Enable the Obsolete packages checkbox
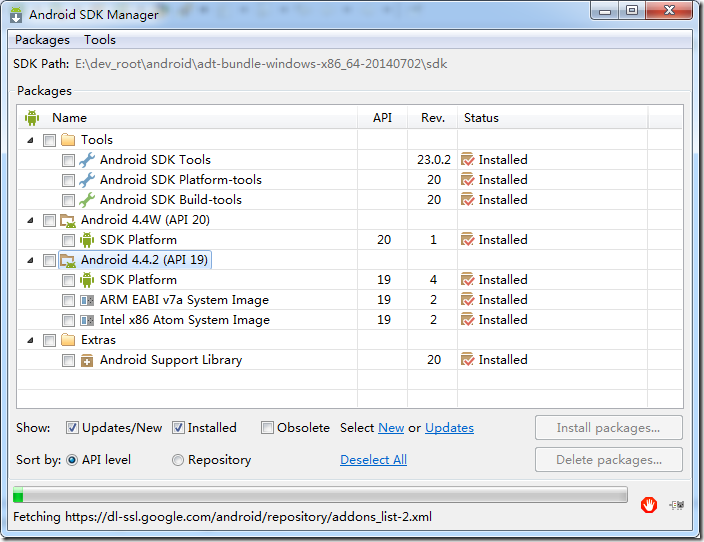 [267, 428]
